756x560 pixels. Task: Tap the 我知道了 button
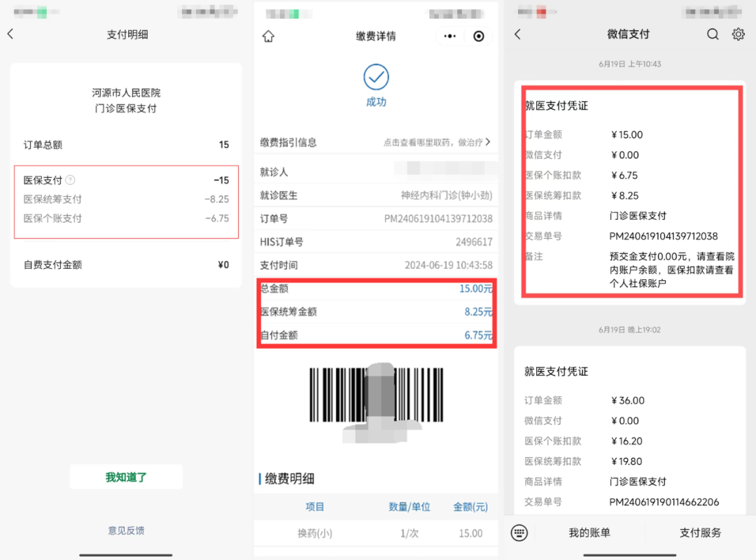point(126,477)
